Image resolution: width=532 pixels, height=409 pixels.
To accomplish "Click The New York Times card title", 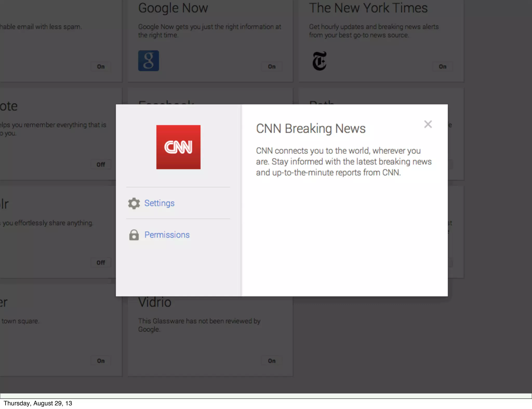I will [368, 8].
